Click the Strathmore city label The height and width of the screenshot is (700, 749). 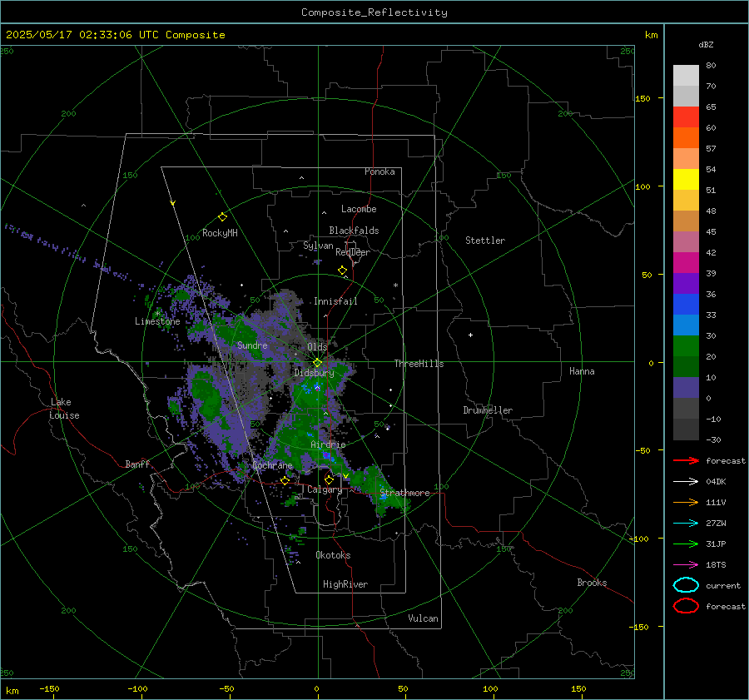click(x=404, y=493)
